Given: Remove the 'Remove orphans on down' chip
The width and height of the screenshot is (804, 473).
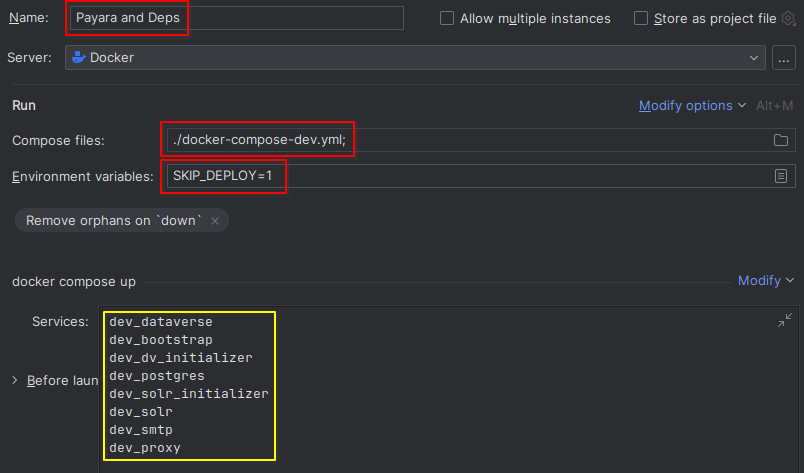Looking at the screenshot, I should [x=215, y=221].
